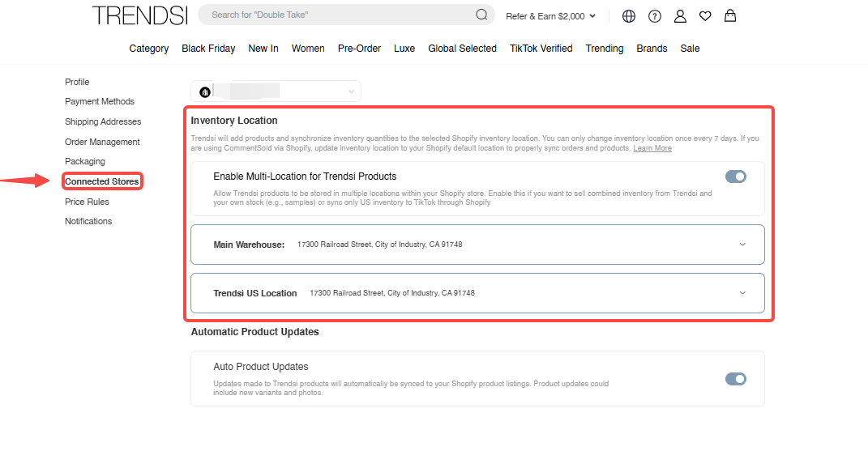The height and width of the screenshot is (451, 868).
Task: Click the Inventory Location heading
Action: pos(234,120)
